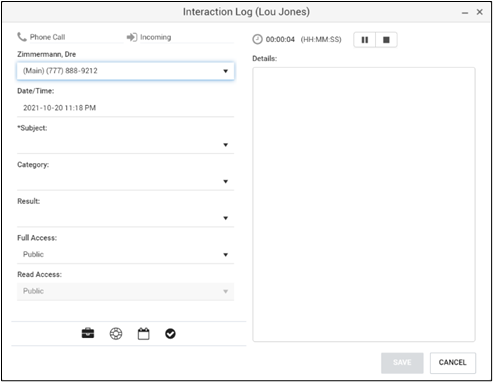The width and height of the screenshot is (493, 382).
Task: Click the phone handset icon
Action: (22, 37)
